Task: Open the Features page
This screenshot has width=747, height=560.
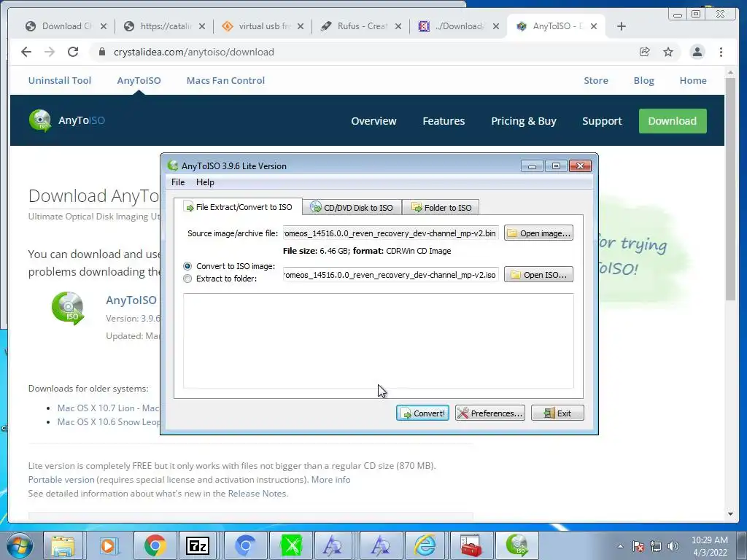Action: (444, 121)
